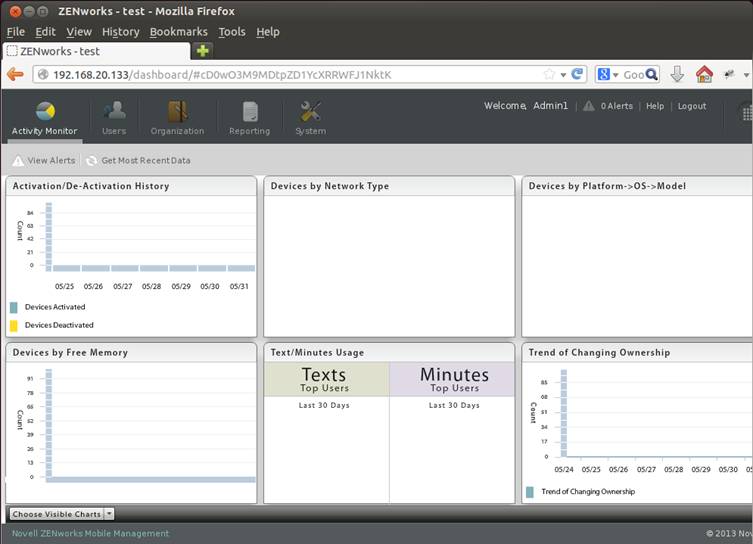Screen dimensions: 753x544
Task: Click the Last 30 Days label under Minutes
Action: pos(454,405)
